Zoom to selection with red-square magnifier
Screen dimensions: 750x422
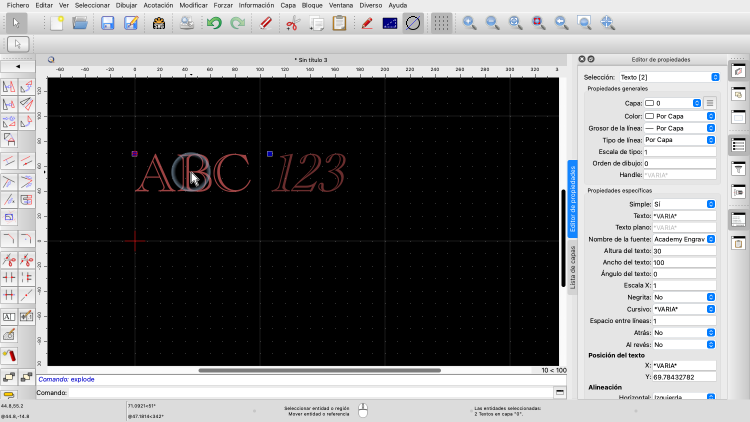[538, 23]
